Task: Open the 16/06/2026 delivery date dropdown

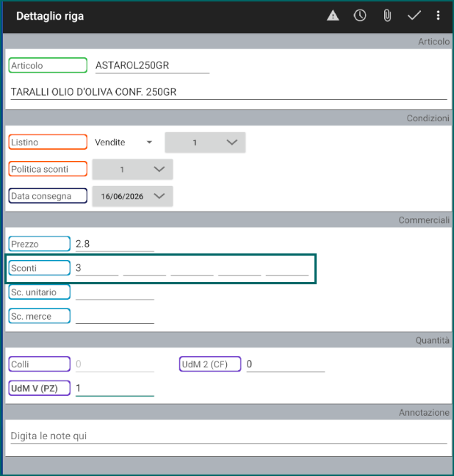Action: pyautogui.click(x=133, y=196)
